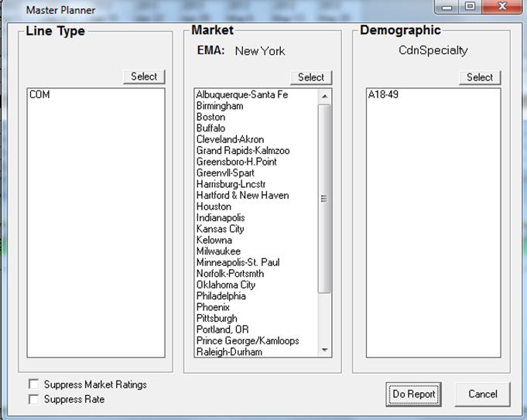Pick Houston in the market list
The width and height of the screenshot is (527, 420).
214,207
